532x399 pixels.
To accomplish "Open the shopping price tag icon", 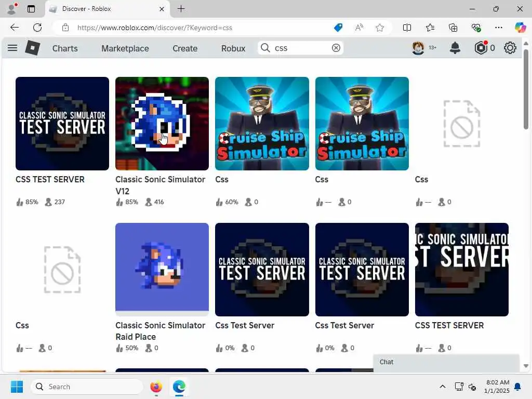I will tap(338, 28).
